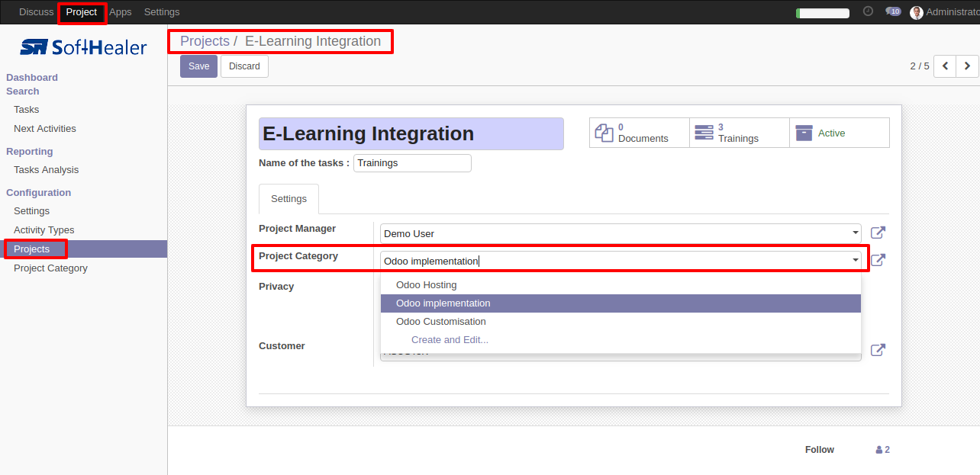Collapse the Project Category dropdown arrow
The width and height of the screenshot is (980, 475).
855,261
